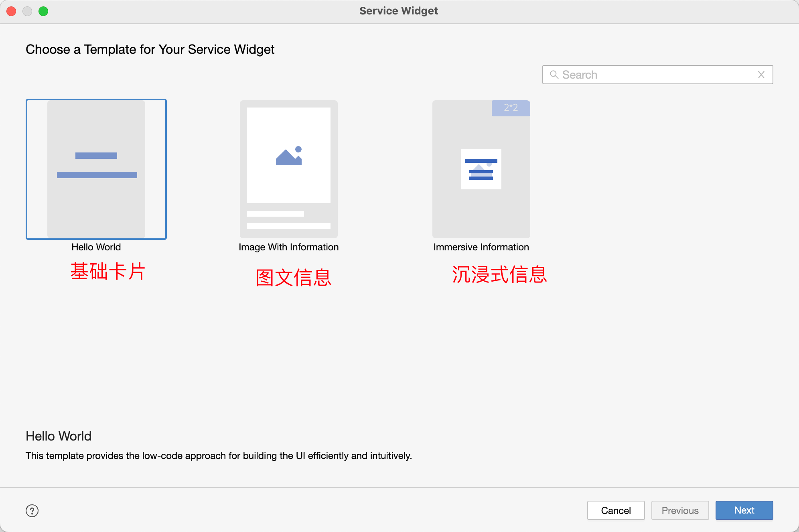Click the Hello World description heading
The image size is (799, 532).
tap(59, 436)
